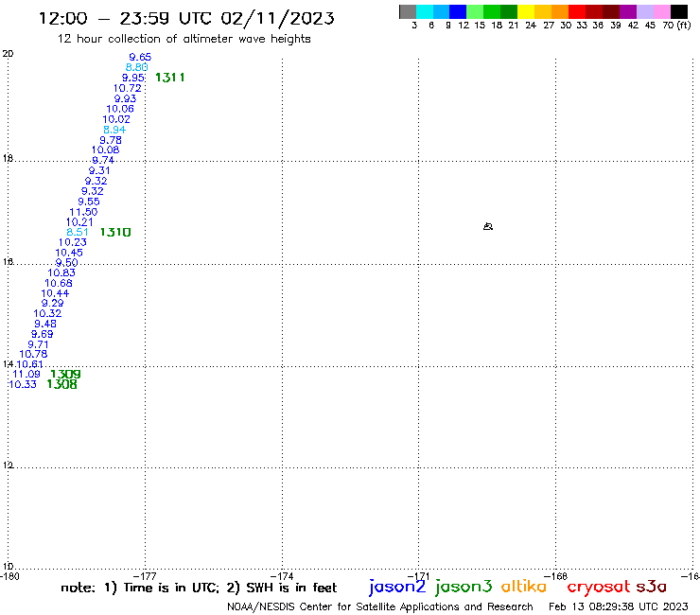
Task: Click the light blue 8.80 wave height
Action: pos(136,67)
